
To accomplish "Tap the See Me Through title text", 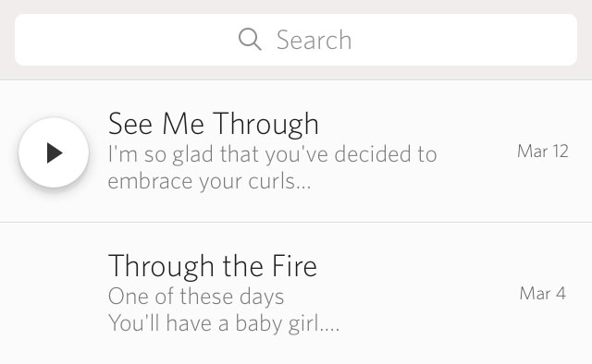I will pyautogui.click(x=214, y=124).
